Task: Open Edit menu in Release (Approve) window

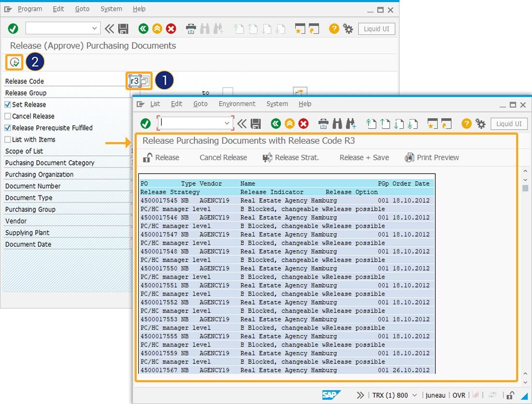Action: [59, 9]
